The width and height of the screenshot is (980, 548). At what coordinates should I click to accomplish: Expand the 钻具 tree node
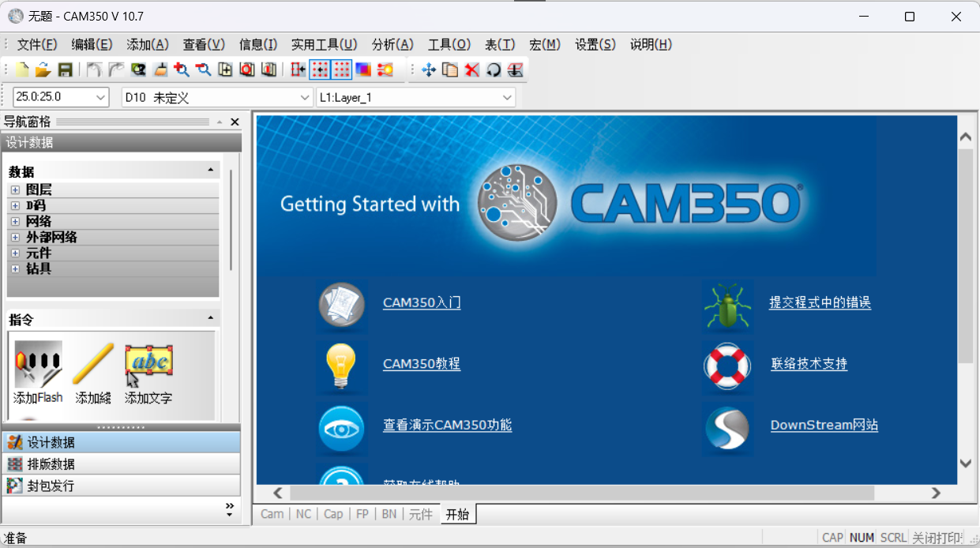[15, 268]
